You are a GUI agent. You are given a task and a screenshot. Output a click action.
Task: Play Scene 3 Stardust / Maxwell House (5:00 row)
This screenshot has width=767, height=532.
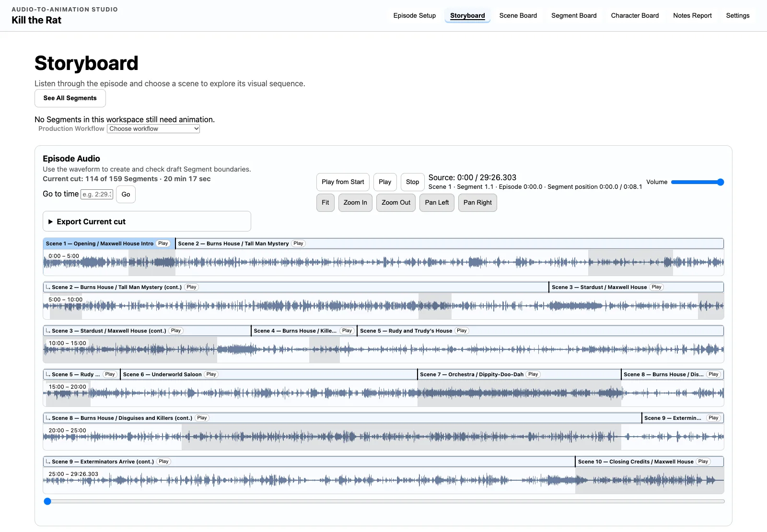(x=656, y=287)
